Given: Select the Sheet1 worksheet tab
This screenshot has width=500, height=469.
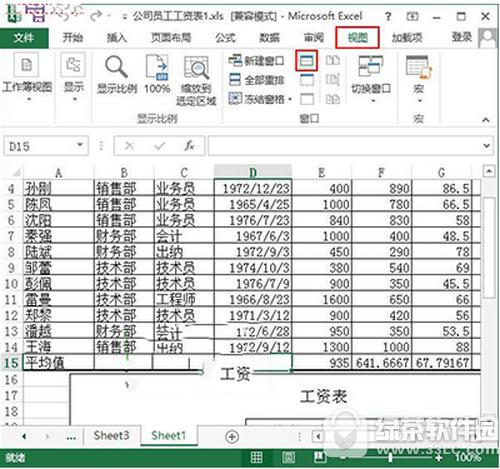Looking at the screenshot, I should [x=168, y=436].
